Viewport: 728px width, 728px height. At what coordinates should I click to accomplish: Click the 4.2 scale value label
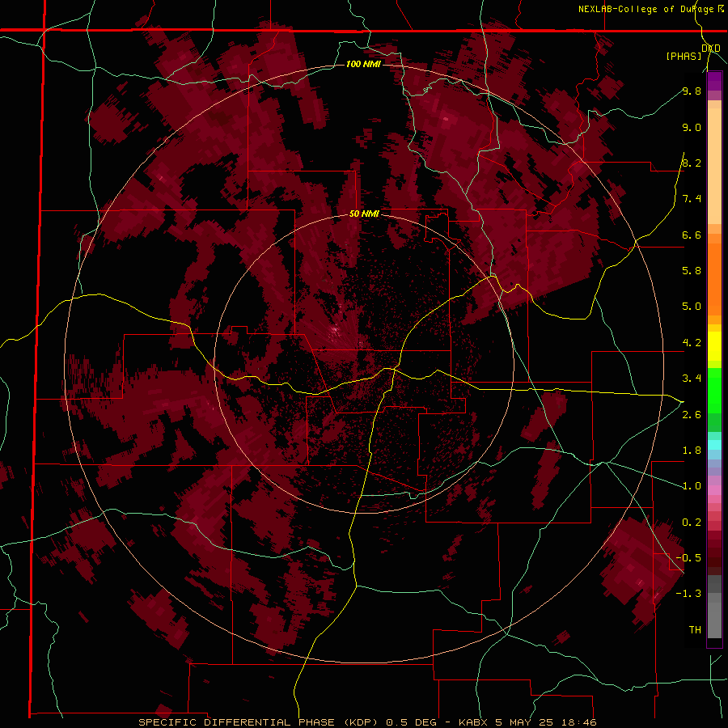click(692, 343)
